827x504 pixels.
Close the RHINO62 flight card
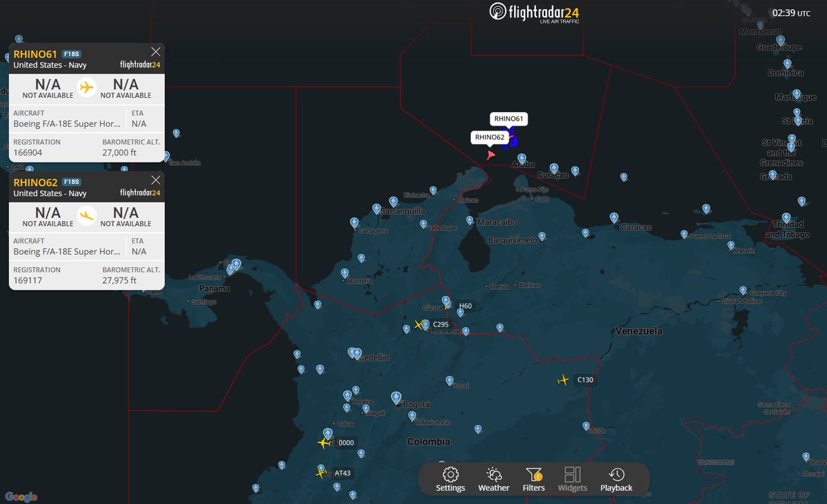click(x=156, y=180)
